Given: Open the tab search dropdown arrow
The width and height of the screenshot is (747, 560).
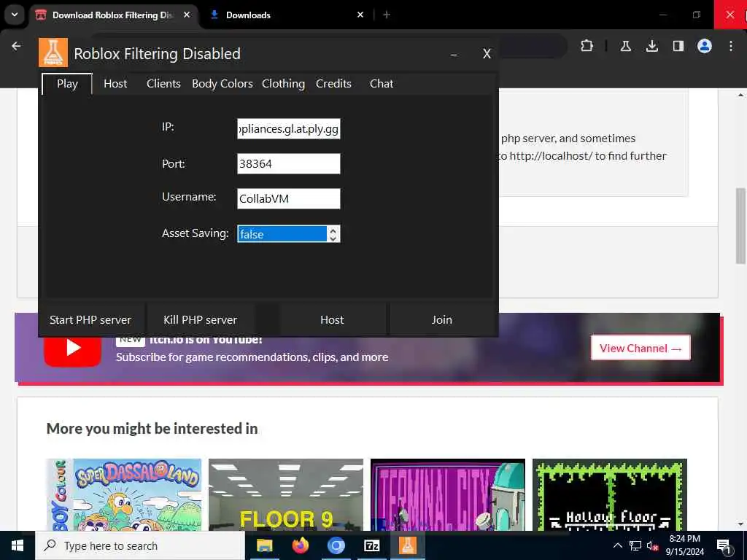Looking at the screenshot, I should click(15, 15).
